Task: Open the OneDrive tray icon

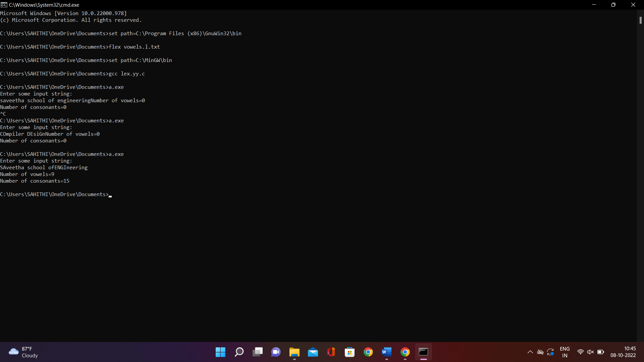Action: [x=540, y=352]
